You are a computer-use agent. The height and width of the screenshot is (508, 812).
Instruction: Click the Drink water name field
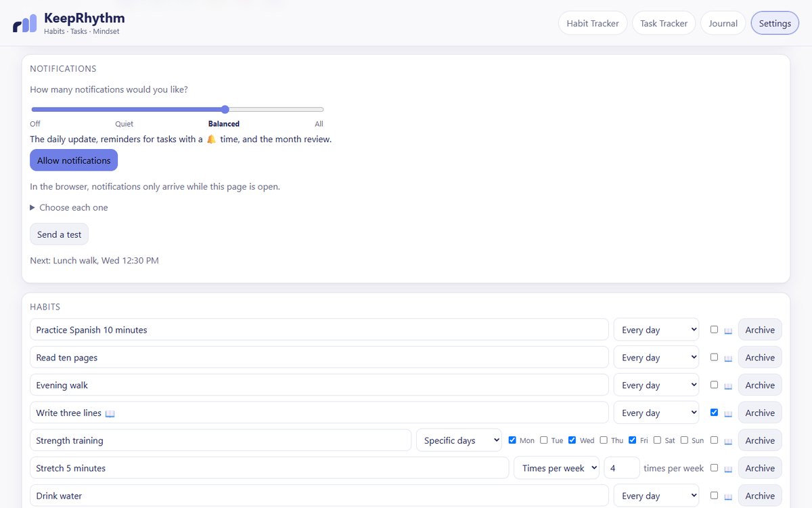coord(319,496)
